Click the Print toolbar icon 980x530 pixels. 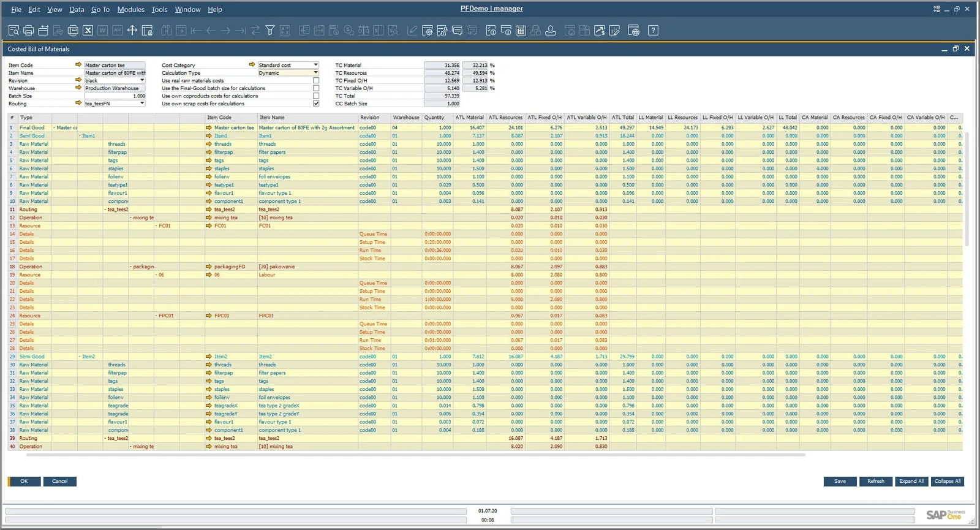(28, 30)
